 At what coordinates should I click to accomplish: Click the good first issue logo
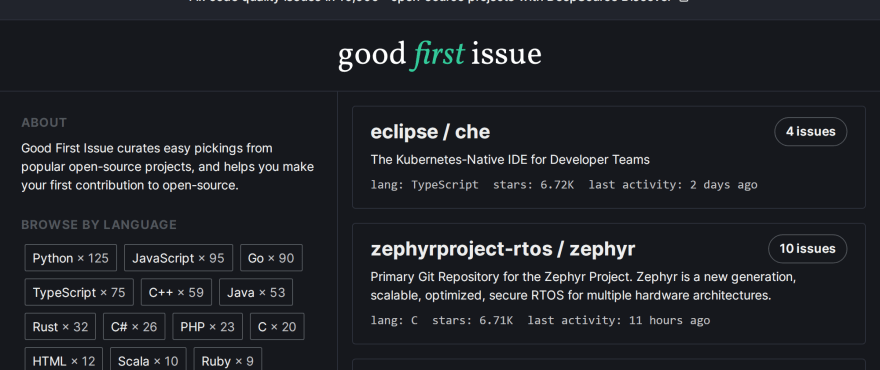[x=439, y=56]
